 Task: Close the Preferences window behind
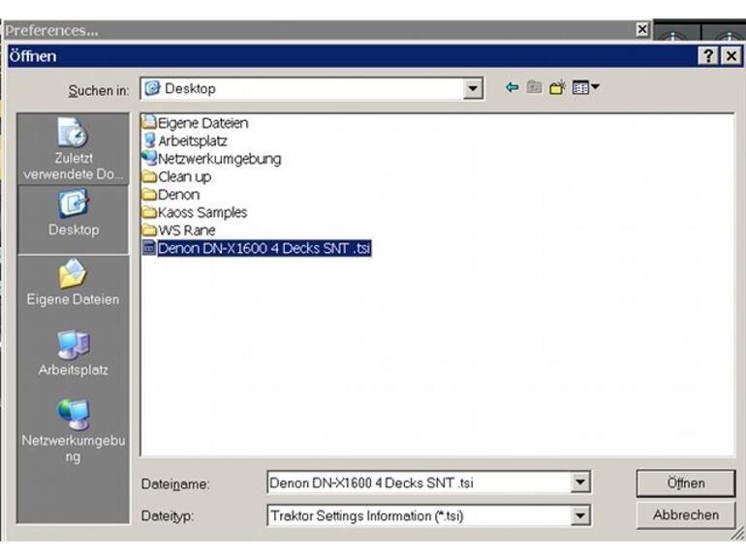click(642, 29)
